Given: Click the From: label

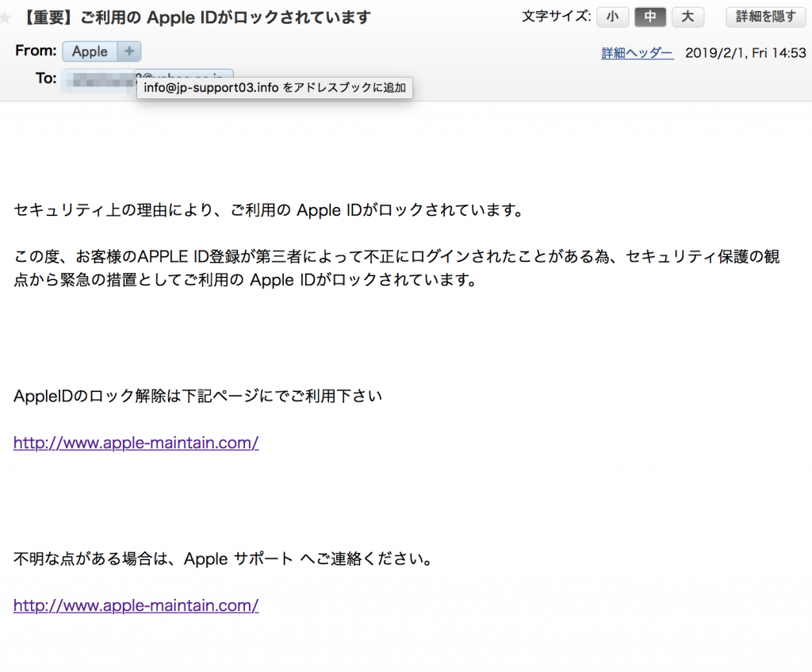Looking at the screenshot, I should pyautogui.click(x=36, y=52).
